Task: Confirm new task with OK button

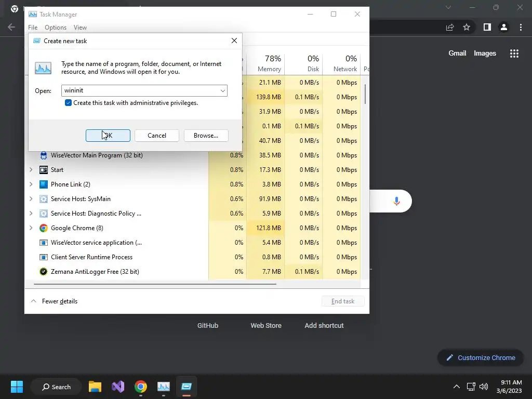Action: 108,136
